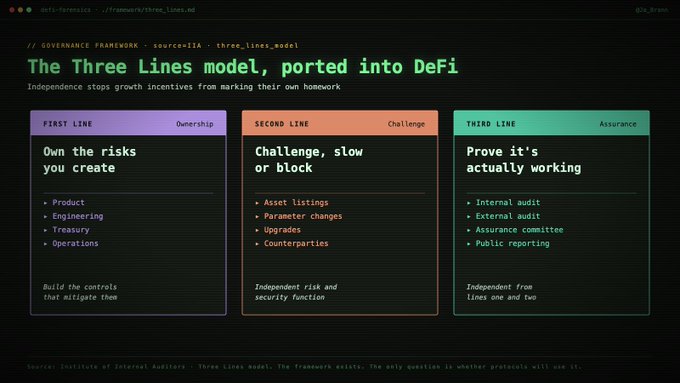This screenshot has height=383, width=680.
Task: Click 'Challenge, slow or block' title
Action: [x=309, y=160]
